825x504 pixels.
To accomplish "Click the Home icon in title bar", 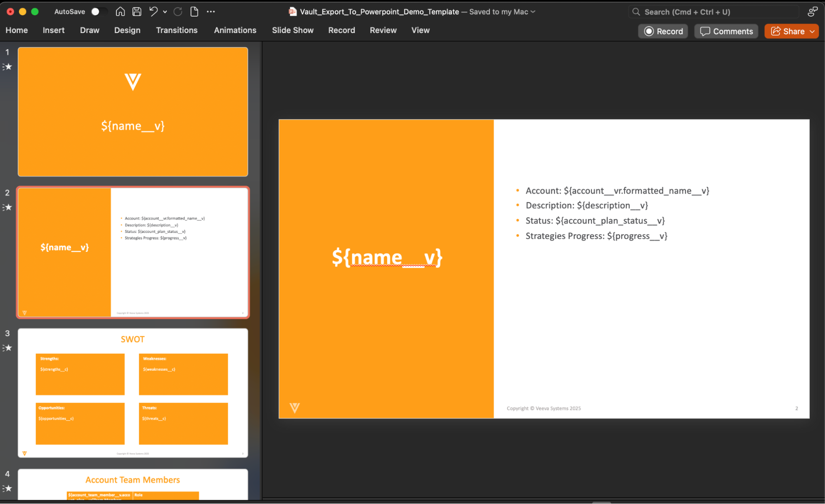I will click(x=120, y=12).
